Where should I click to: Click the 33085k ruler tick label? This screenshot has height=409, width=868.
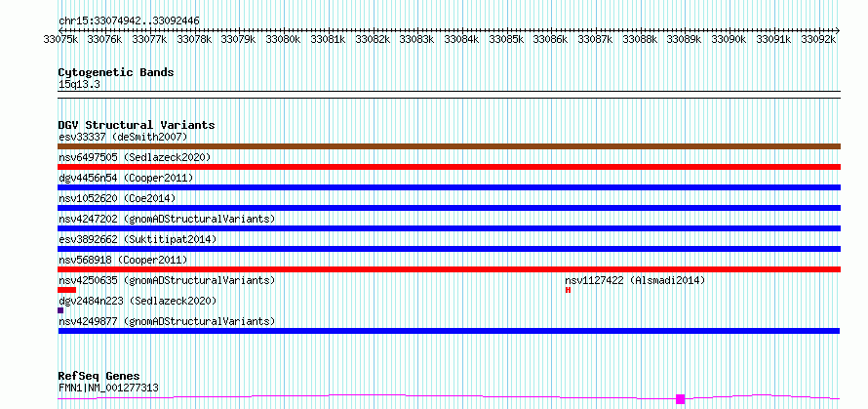[x=506, y=39]
